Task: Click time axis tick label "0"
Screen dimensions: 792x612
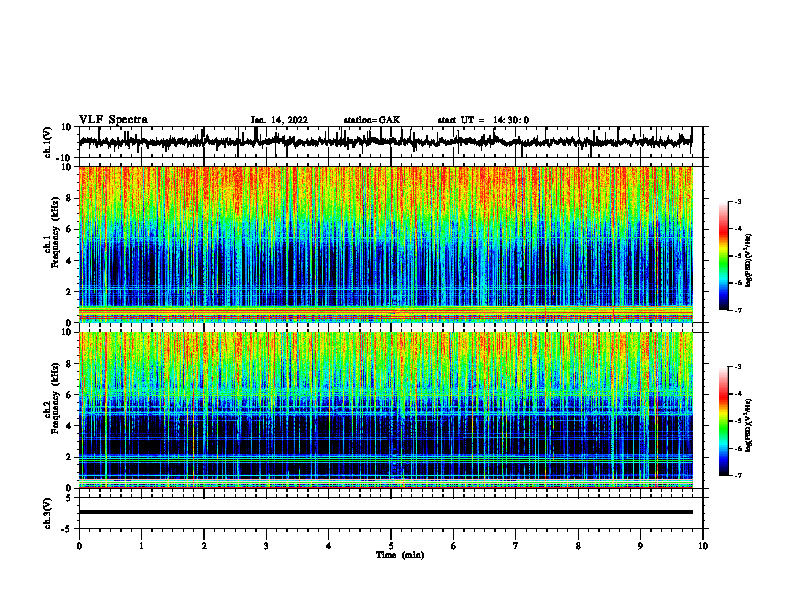Action: click(79, 546)
